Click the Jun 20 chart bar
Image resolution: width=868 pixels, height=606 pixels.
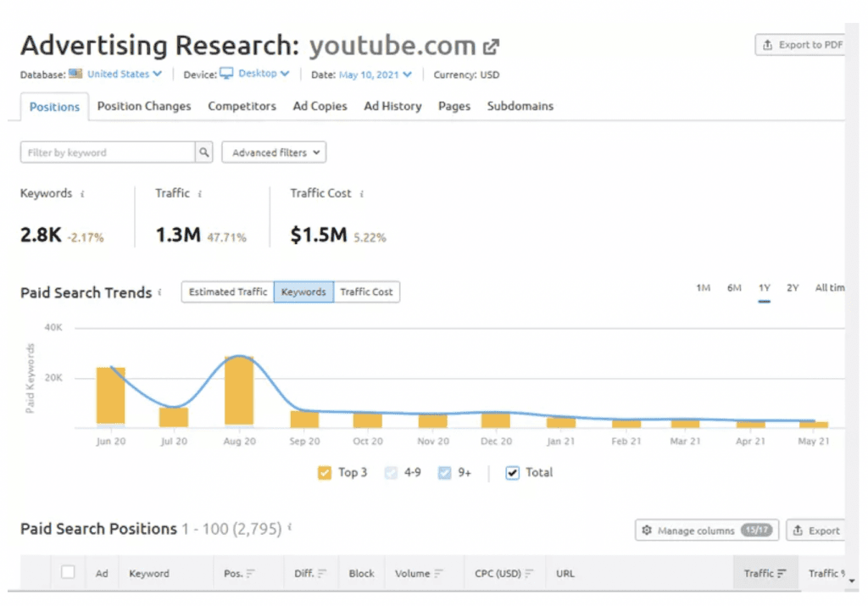111,397
